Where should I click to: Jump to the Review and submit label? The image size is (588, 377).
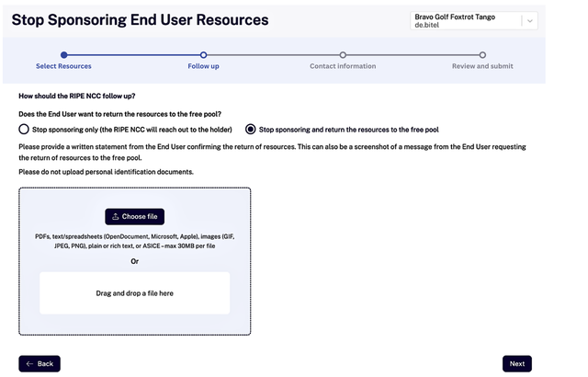(x=482, y=66)
